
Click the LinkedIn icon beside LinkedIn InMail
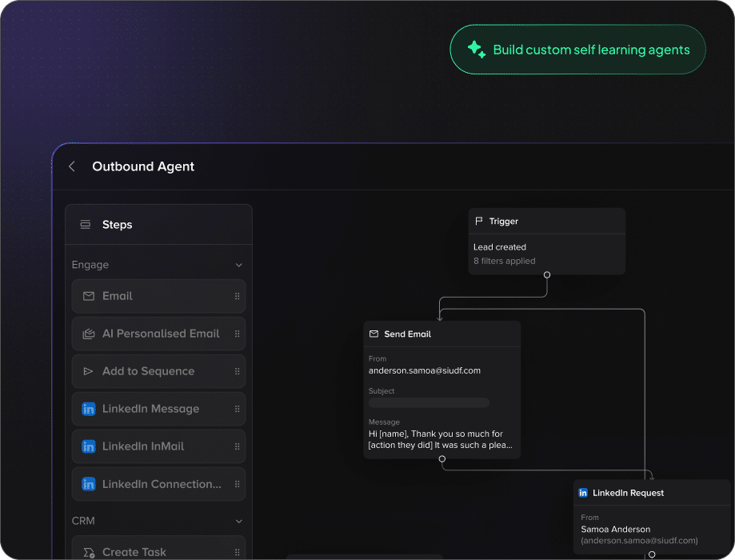tap(89, 446)
